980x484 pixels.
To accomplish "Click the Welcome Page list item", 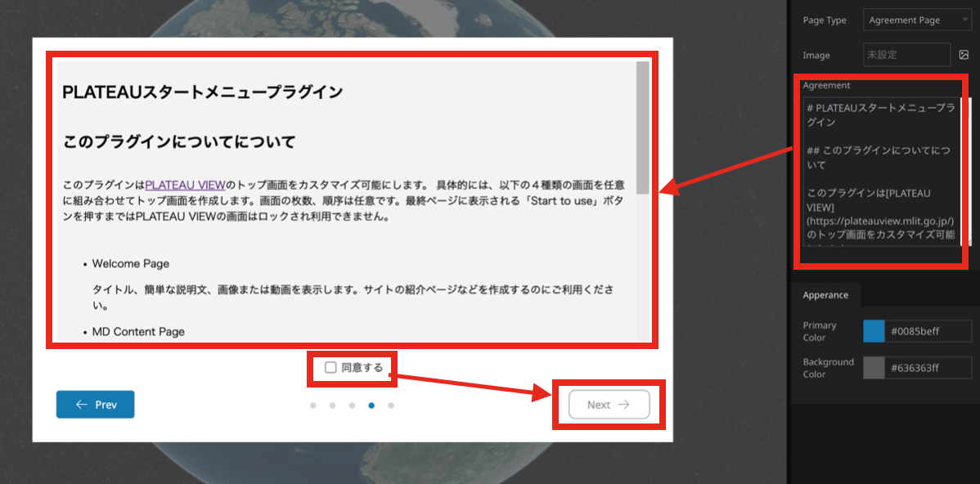I will coord(131,263).
